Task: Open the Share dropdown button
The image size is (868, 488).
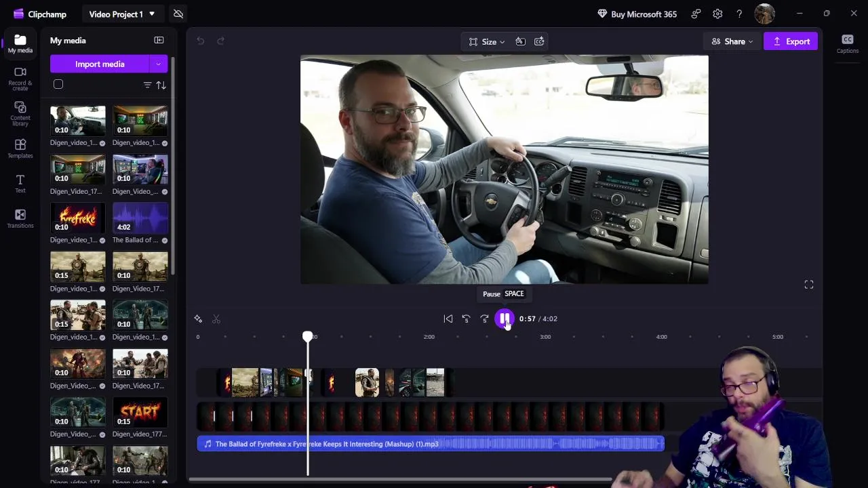Action: pyautogui.click(x=732, y=41)
